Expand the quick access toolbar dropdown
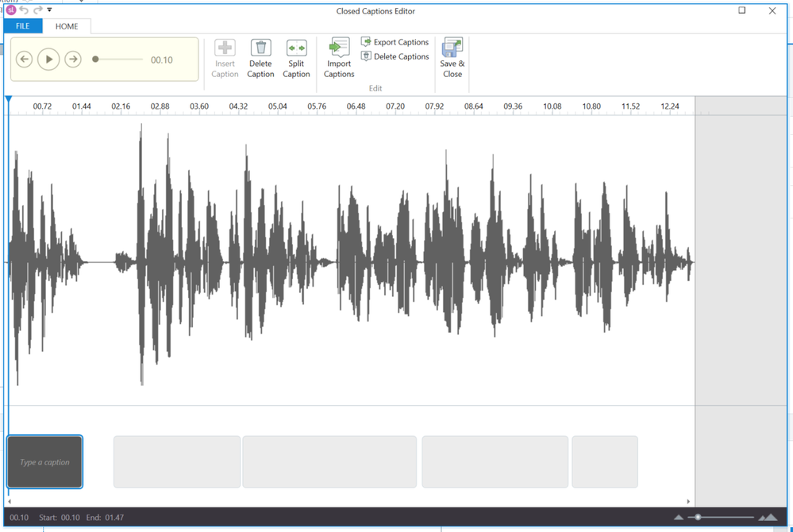Screen dimensions: 793x532 pos(49,10)
